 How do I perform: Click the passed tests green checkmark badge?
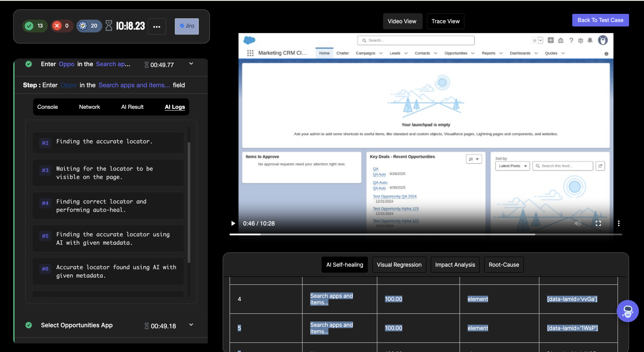(x=35, y=26)
